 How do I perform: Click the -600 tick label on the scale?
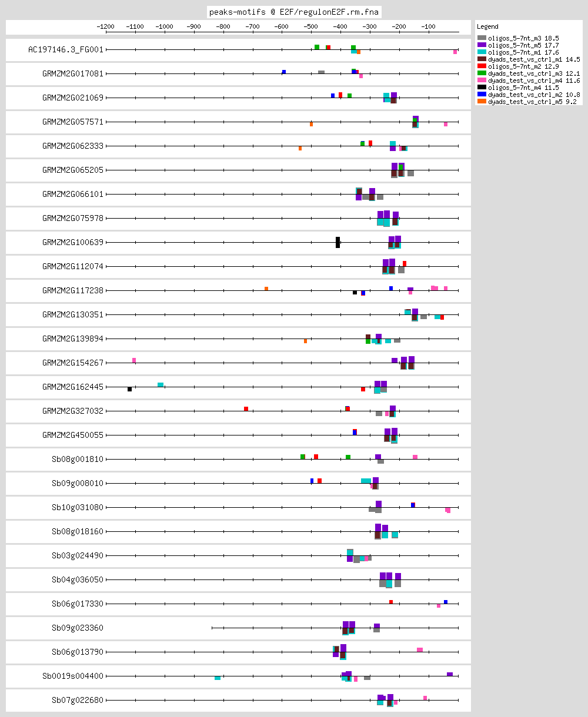[x=282, y=26]
